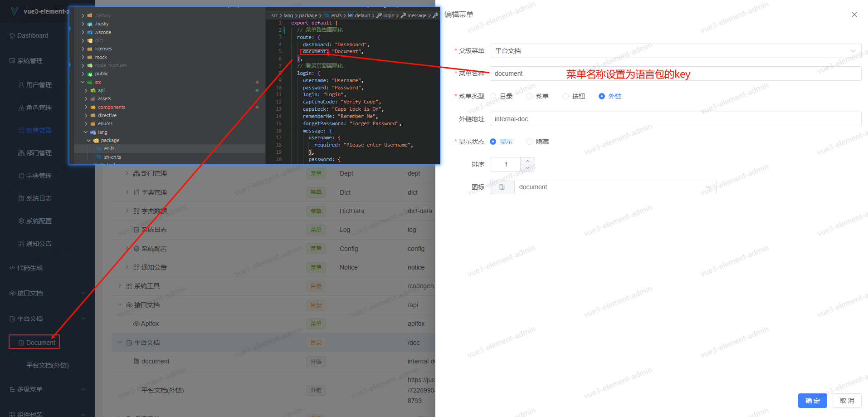This screenshot has height=417, width=868.
Task: Click the 确定 button
Action: [x=812, y=401]
